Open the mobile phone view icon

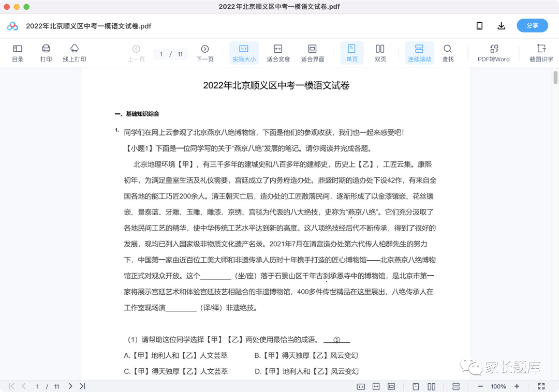click(479, 26)
